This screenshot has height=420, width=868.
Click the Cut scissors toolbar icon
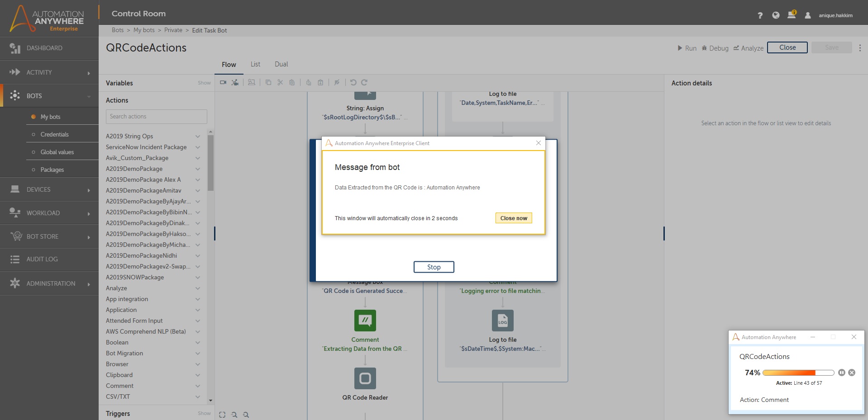[x=280, y=82]
